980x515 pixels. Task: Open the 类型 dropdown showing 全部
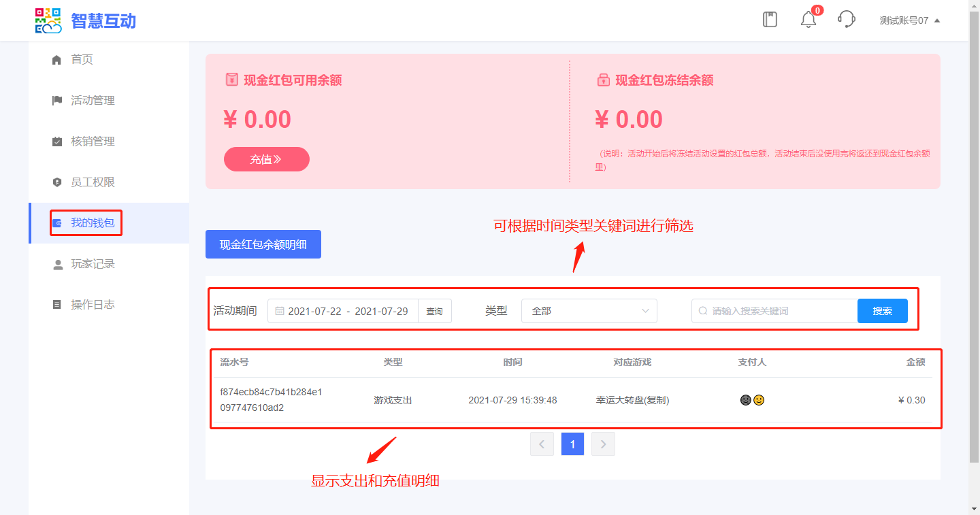(x=589, y=311)
